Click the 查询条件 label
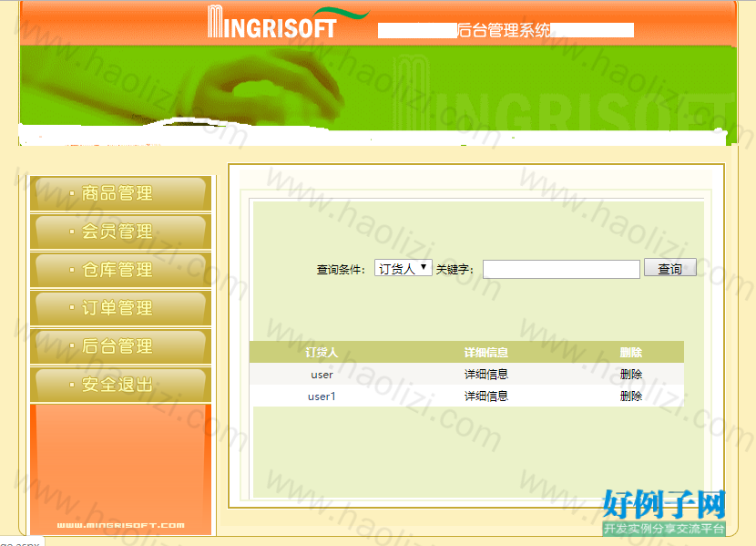This screenshot has height=546, width=756. [x=340, y=270]
